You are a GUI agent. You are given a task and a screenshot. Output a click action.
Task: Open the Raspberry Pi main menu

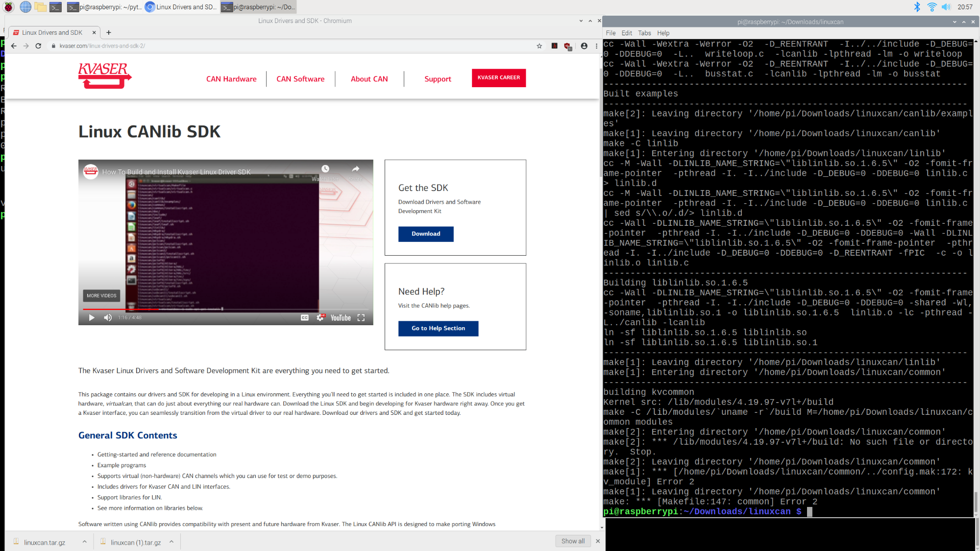(x=8, y=7)
